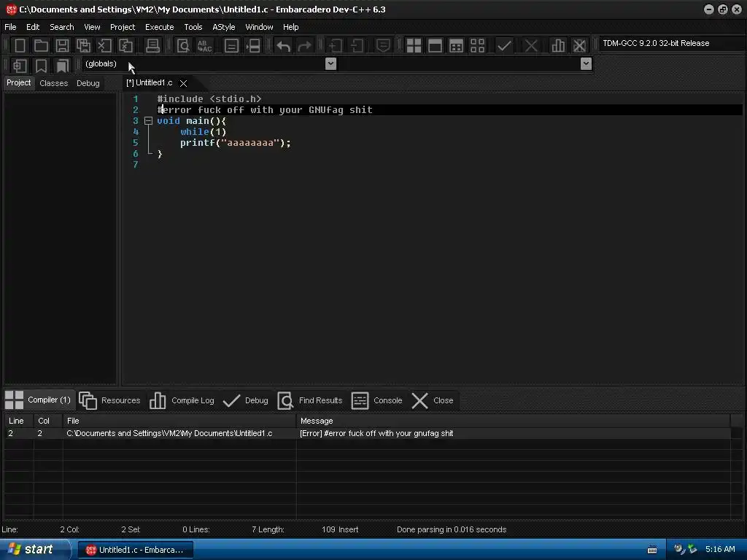
Task: Open the Find Results bottom tab
Action: (310, 400)
